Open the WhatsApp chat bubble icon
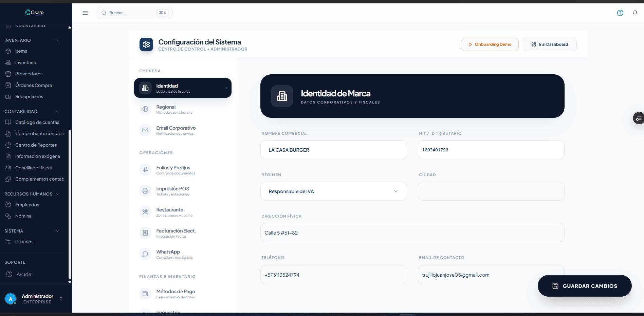Screen dimensions: 644x316 tap(145, 254)
